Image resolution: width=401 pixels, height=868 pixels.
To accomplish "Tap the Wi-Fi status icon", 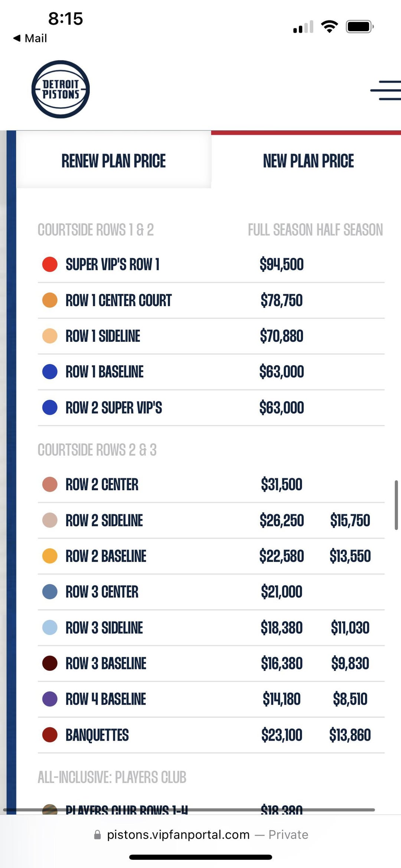I will (329, 27).
